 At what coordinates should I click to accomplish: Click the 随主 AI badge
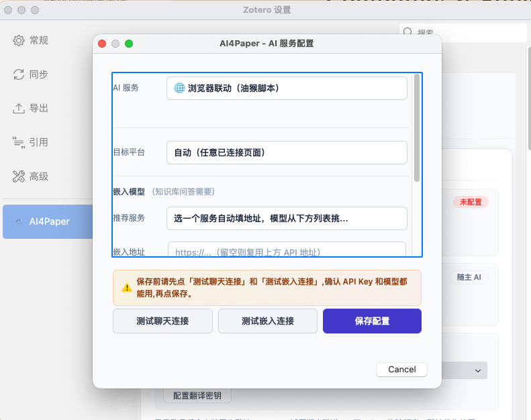[x=469, y=277]
